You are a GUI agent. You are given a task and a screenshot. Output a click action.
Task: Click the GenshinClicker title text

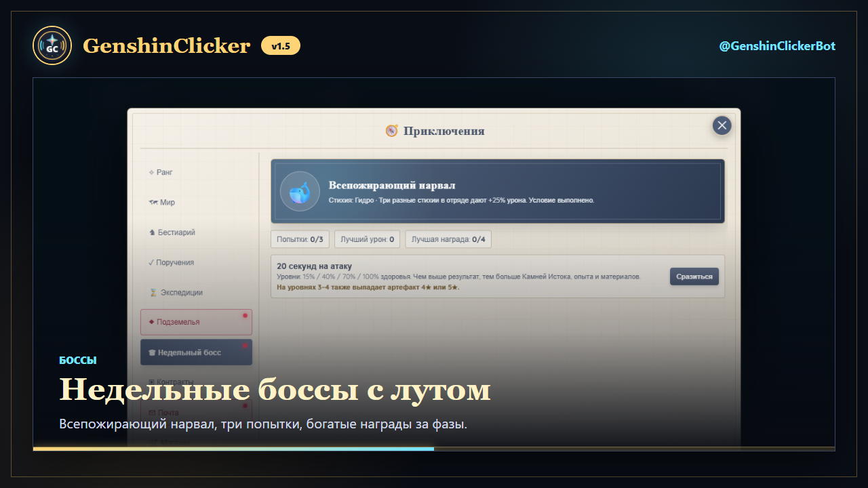pyautogui.click(x=166, y=46)
